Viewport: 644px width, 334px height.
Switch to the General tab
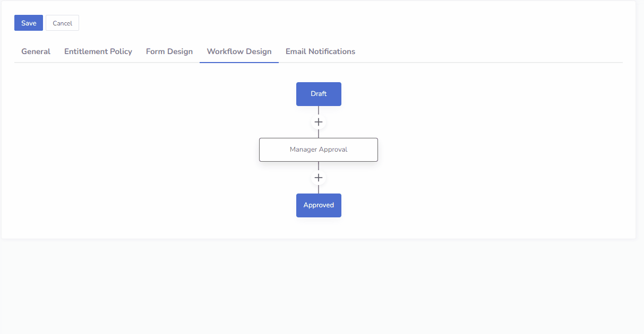[x=36, y=51]
